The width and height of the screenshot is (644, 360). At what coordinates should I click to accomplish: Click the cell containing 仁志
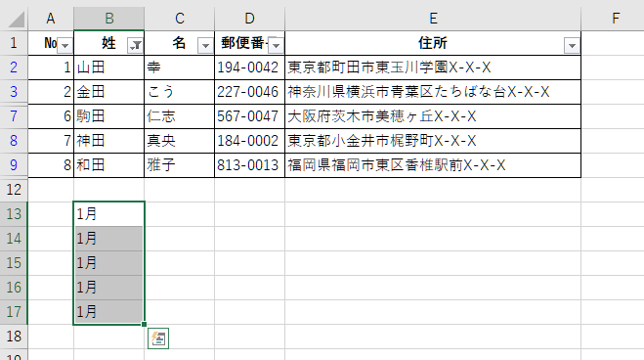[180, 116]
